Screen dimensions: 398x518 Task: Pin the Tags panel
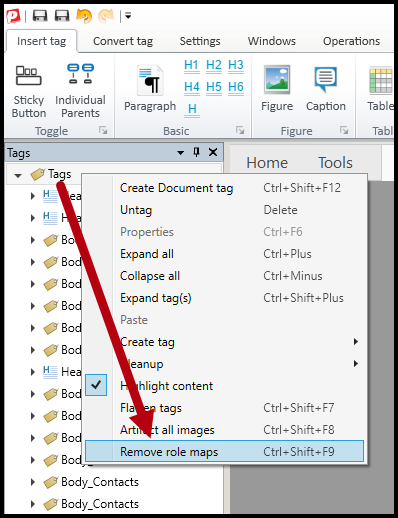[x=197, y=152]
